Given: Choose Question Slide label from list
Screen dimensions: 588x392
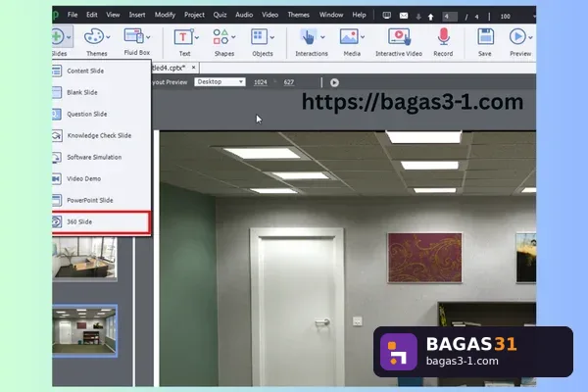Looking at the screenshot, I should tap(87, 114).
